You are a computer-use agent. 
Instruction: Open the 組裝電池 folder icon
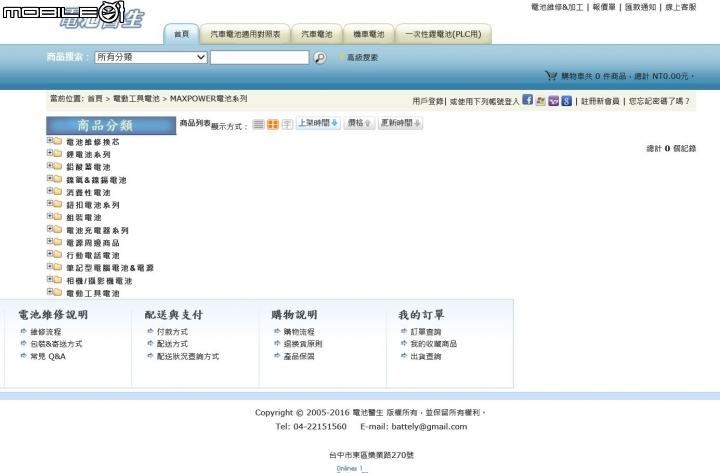point(58,216)
